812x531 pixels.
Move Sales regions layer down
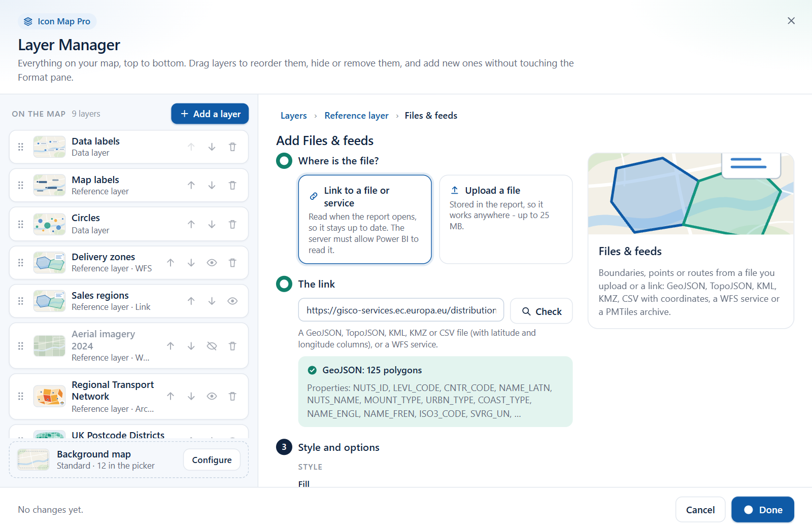(212, 301)
